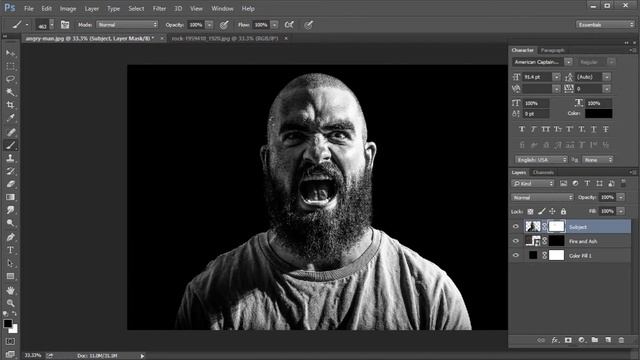Hide the Fire and Ash layer
This screenshot has height=360, width=640.
(516, 241)
